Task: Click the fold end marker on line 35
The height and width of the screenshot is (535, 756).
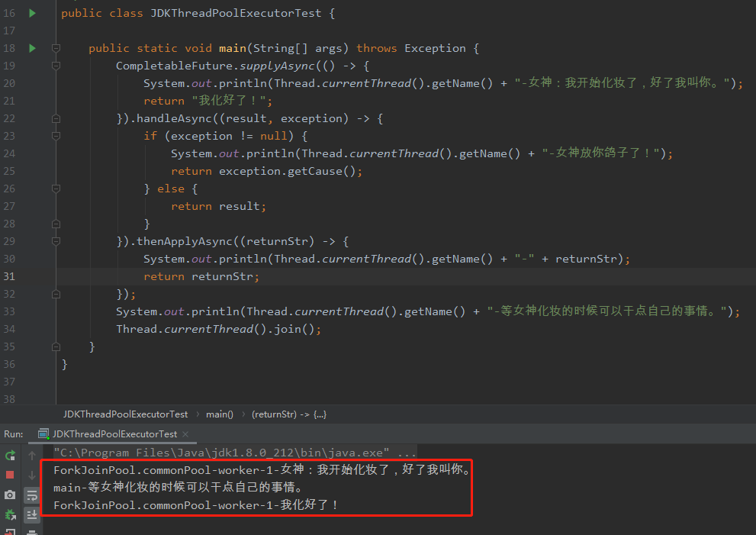Action: click(56, 346)
